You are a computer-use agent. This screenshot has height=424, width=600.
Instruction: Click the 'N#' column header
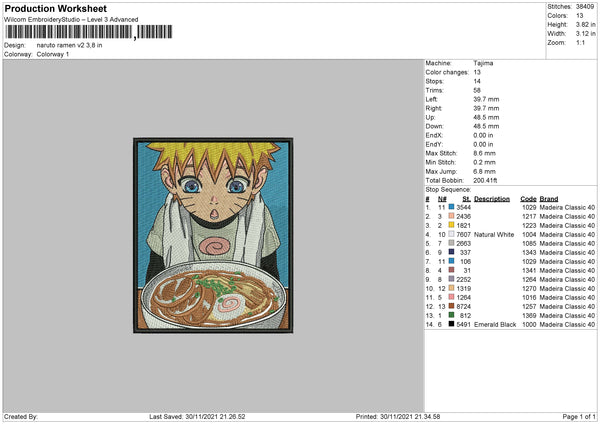click(x=442, y=199)
